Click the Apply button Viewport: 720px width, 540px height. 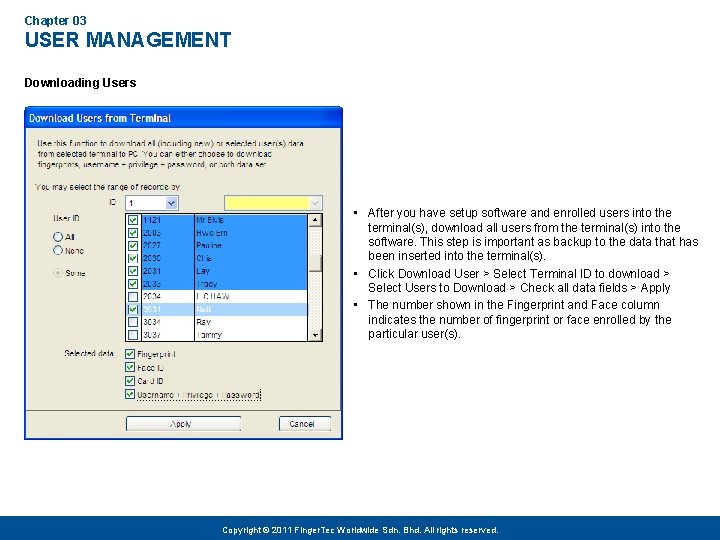183,424
